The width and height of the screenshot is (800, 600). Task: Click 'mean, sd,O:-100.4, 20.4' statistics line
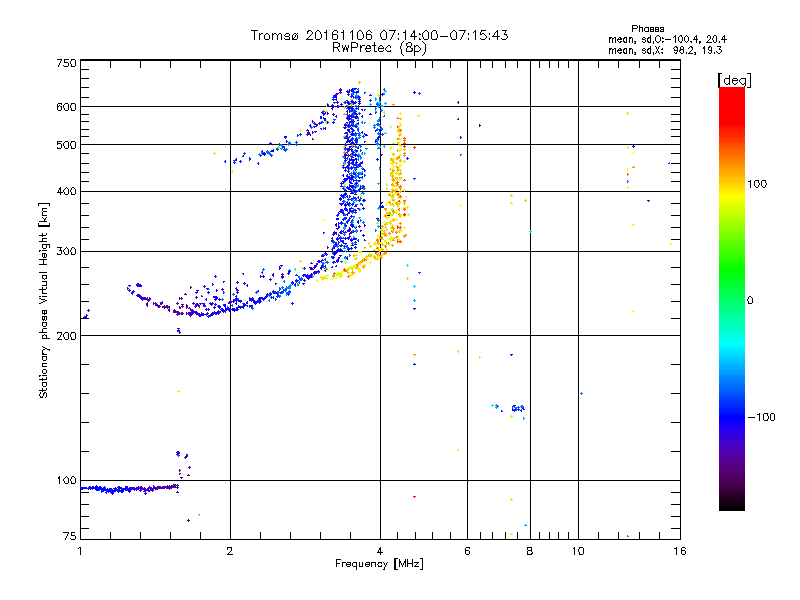(x=667, y=39)
